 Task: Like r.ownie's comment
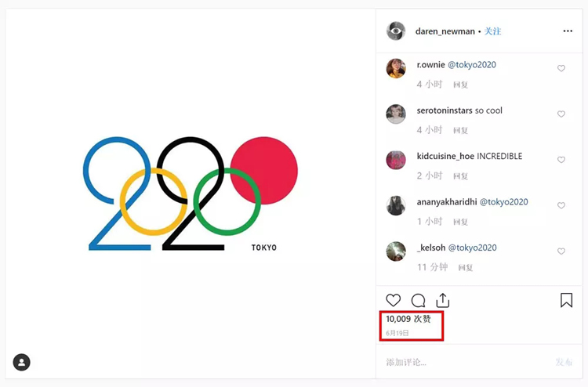coord(561,69)
